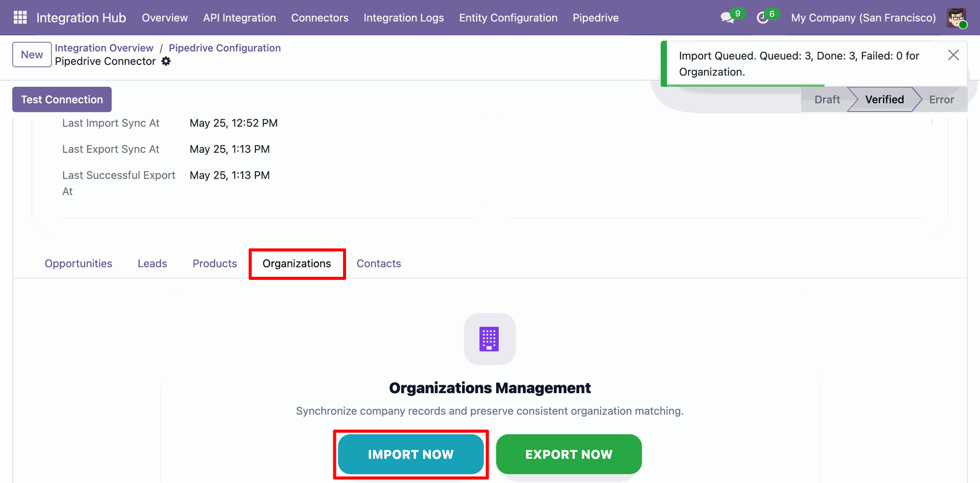The image size is (980, 483).
Task: Click the Integration Hub app title
Action: (81, 18)
